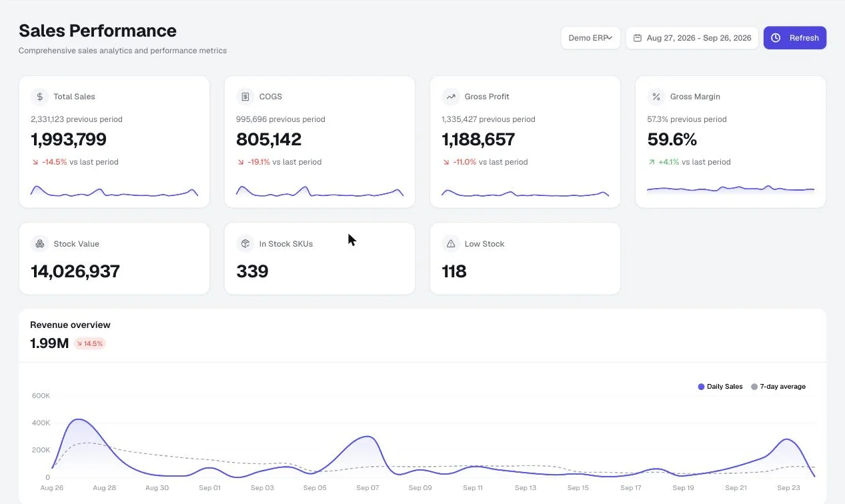Open the Aug 27 - Sep 26 date range
The height and width of the screenshot is (504, 845).
pos(692,38)
